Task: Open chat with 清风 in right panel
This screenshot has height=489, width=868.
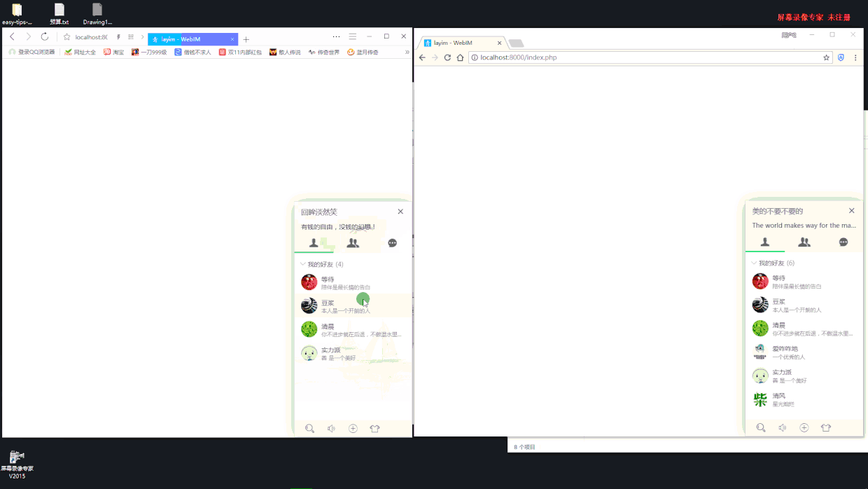Action: [804, 399]
